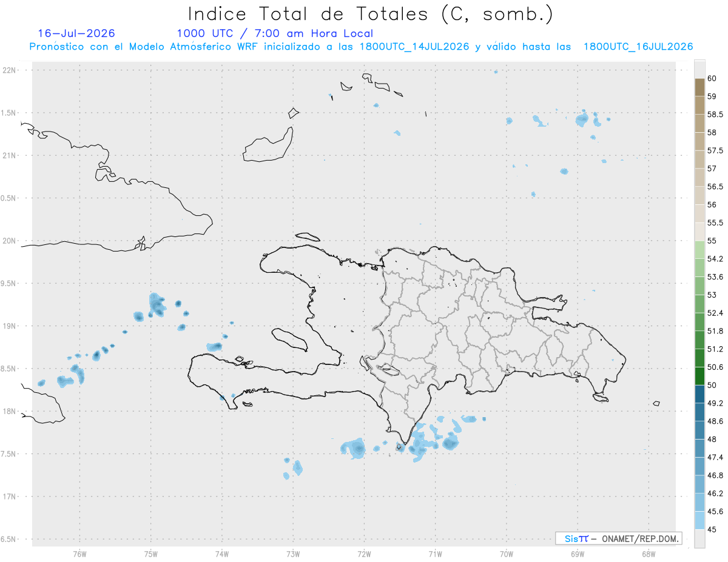Click the color bar label '48'
The height and width of the screenshot is (562, 728).
(712, 439)
